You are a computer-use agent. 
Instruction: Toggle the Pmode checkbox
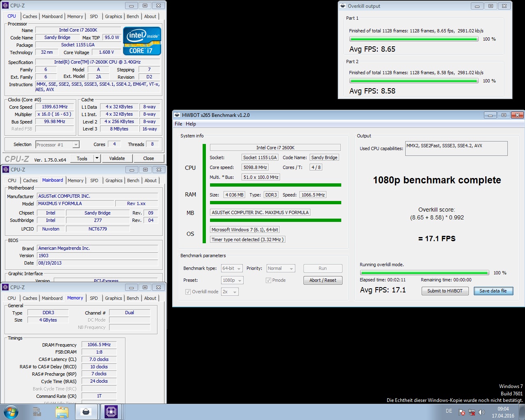[x=268, y=280]
